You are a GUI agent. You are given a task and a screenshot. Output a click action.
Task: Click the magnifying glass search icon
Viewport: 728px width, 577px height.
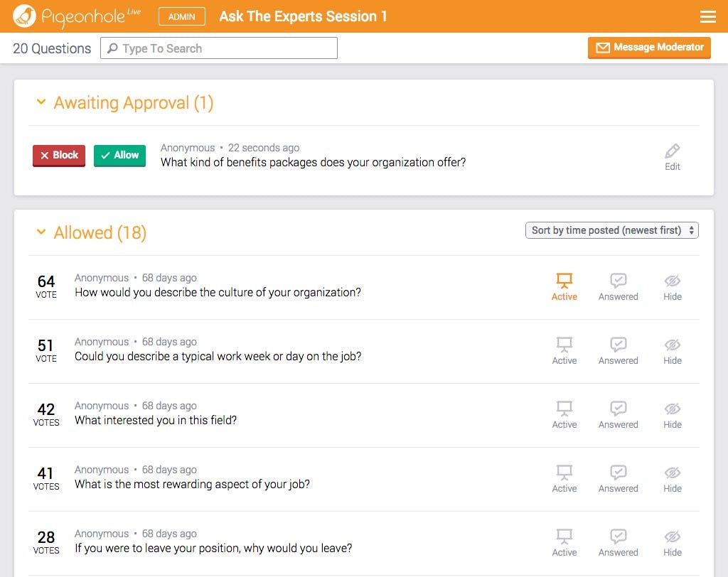(x=114, y=48)
